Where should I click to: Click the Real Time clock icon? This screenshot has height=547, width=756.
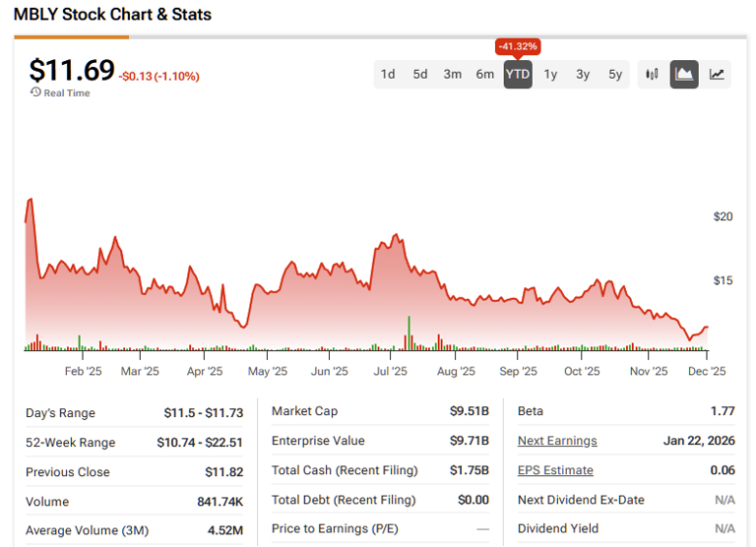click(x=35, y=92)
